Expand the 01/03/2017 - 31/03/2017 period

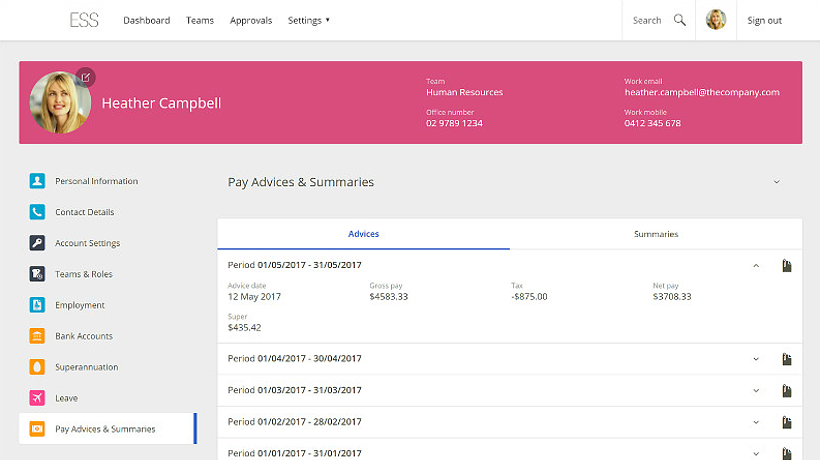tap(756, 390)
